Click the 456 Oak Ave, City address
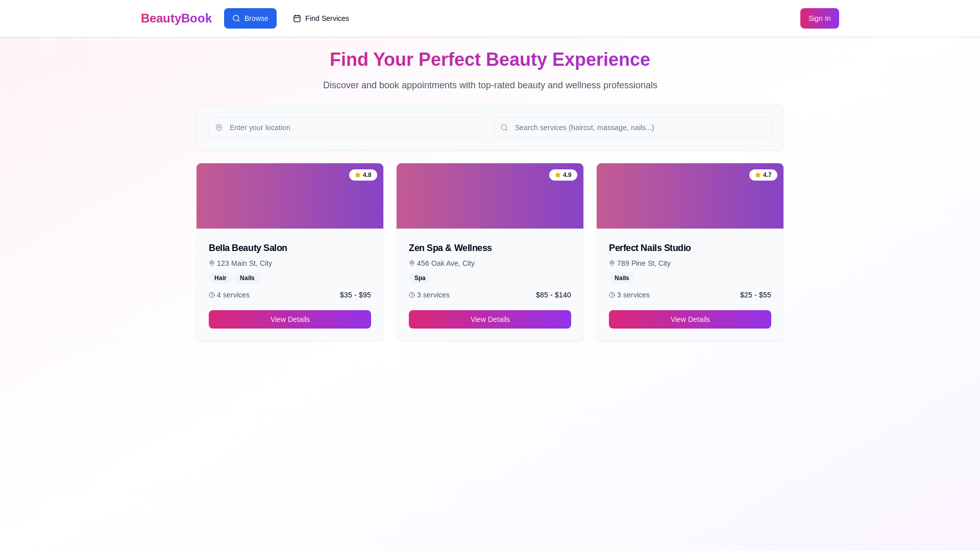Image resolution: width=980 pixels, height=551 pixels. [x=446, y=263]
